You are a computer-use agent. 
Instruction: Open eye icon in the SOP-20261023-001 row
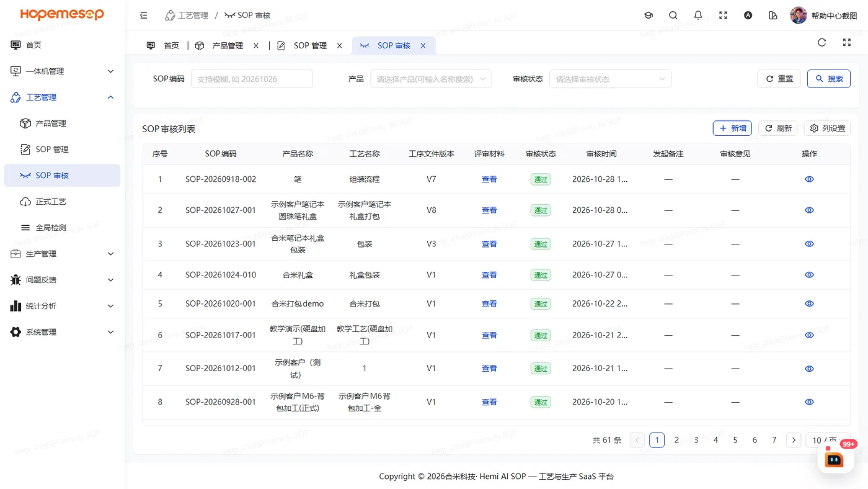point(809,244)
